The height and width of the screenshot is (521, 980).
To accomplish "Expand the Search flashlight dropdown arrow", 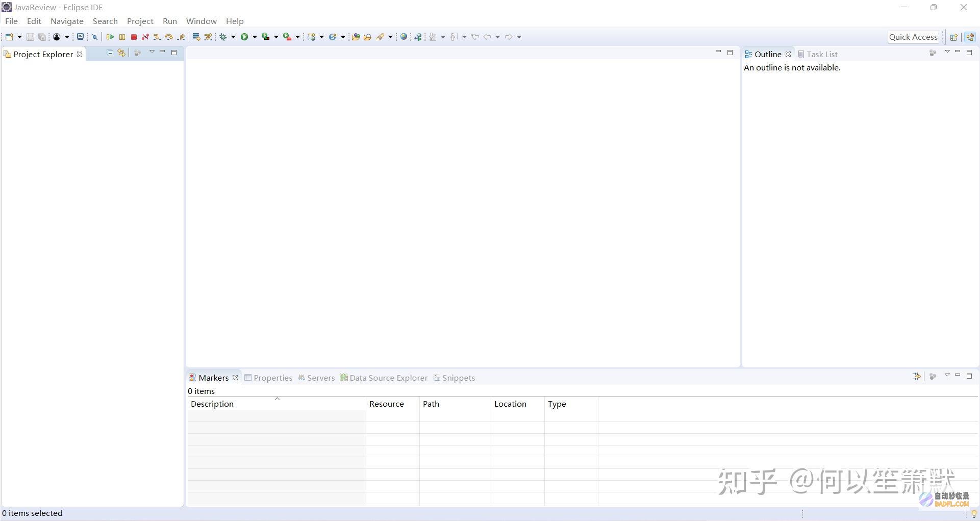I will point(390,37).
